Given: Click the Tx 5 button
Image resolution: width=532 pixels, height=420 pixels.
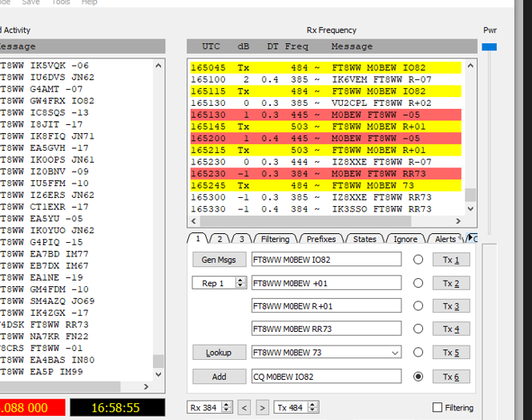Looking at the screenshot, I should [451, 352].
